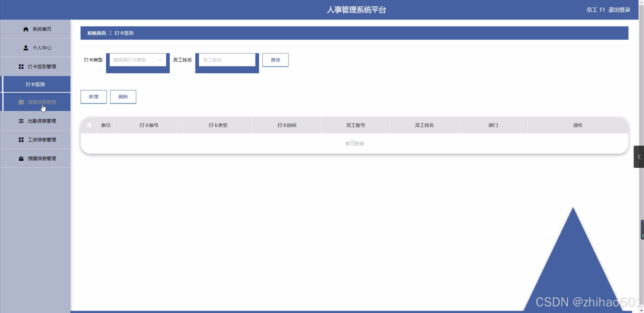Click the person icon for 个人中心
This screenshot has width=644, height=313.
26,48
